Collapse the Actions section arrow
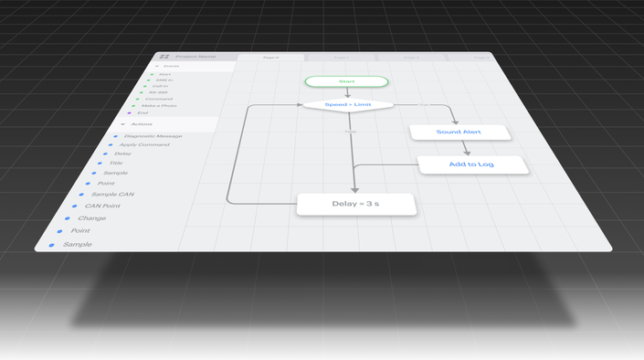Image resolution: width=644 pixels, height=360 pixels. coord(122,124)
